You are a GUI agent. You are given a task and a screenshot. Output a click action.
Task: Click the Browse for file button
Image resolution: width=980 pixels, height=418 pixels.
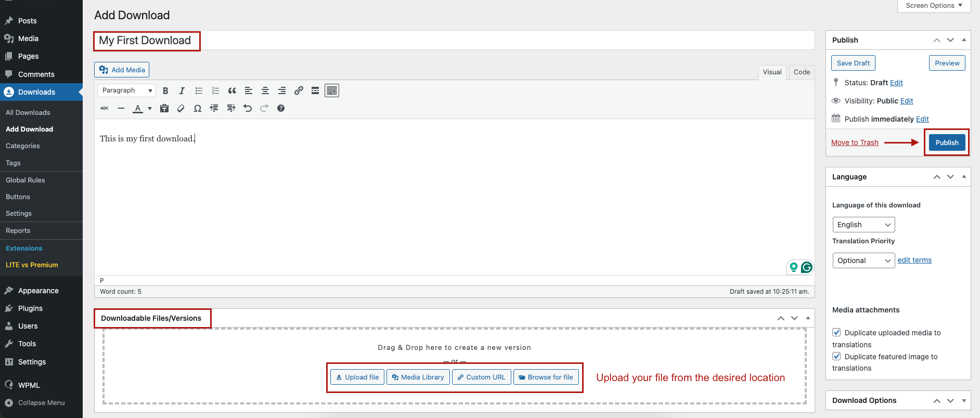point(546,377)
